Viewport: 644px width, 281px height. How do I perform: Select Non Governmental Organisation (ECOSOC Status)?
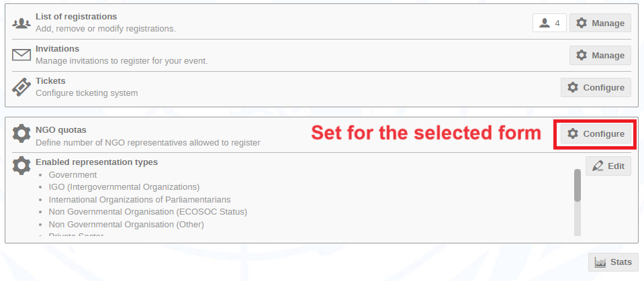pyautogui.click(x=148, y=212)
